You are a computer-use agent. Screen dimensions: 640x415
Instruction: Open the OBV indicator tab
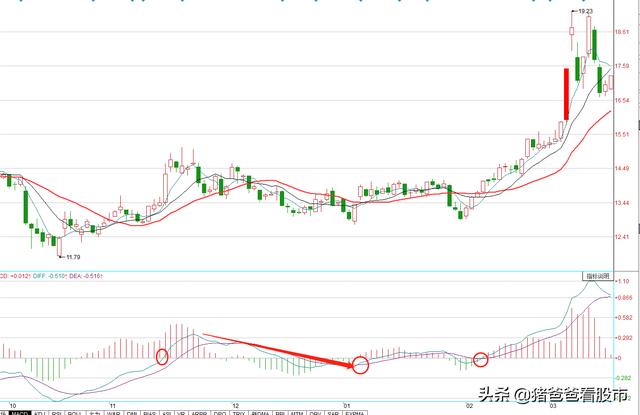315,411
